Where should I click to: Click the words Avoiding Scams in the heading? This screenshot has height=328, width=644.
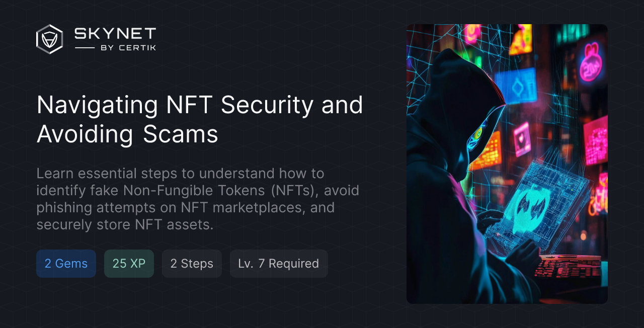click(127, 134)
